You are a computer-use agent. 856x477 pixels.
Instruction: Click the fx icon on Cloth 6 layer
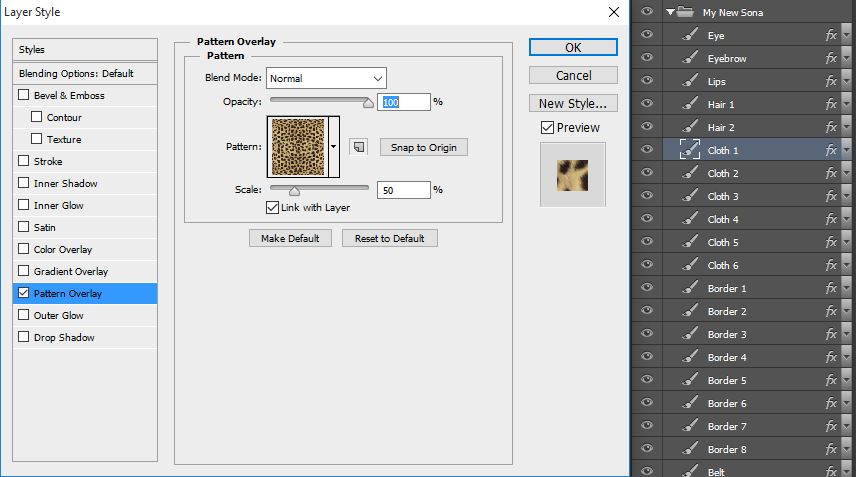click(x=831, y=265)
